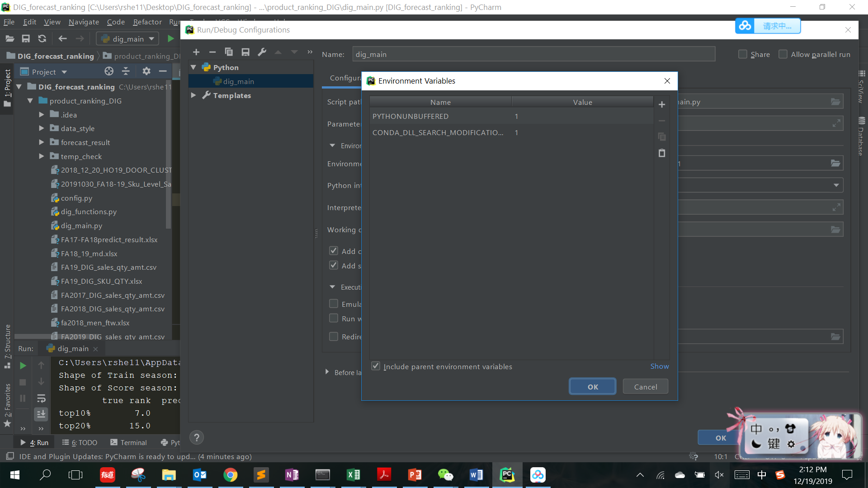The height and width of the screenshot is (488, 868).
Task: Open dig_main run configuration dropdown
Action: point(128,39)
